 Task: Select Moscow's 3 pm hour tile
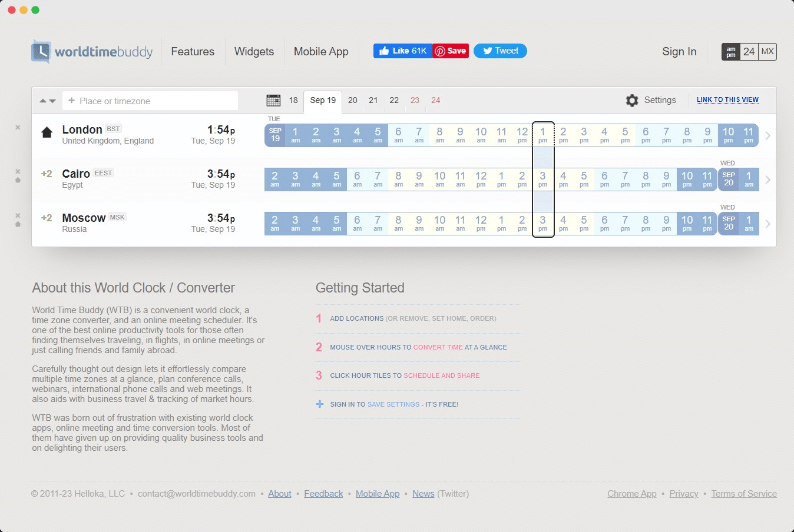tap(542, 224)
